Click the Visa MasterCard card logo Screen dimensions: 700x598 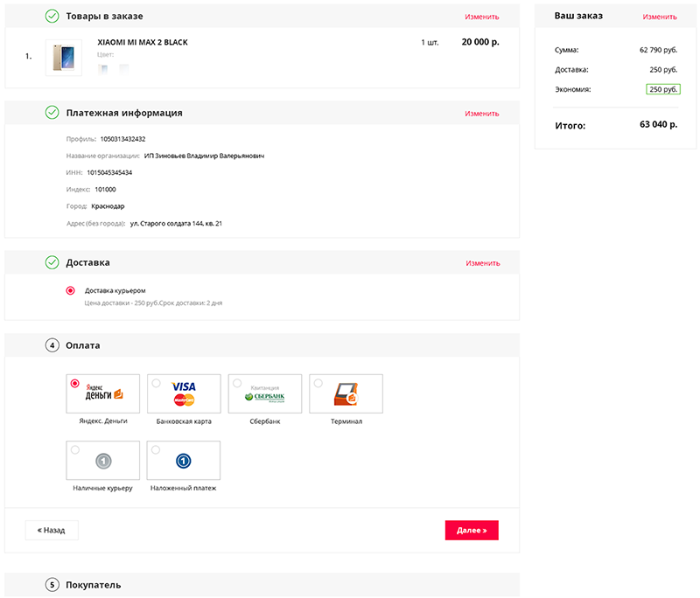point(184,393)
